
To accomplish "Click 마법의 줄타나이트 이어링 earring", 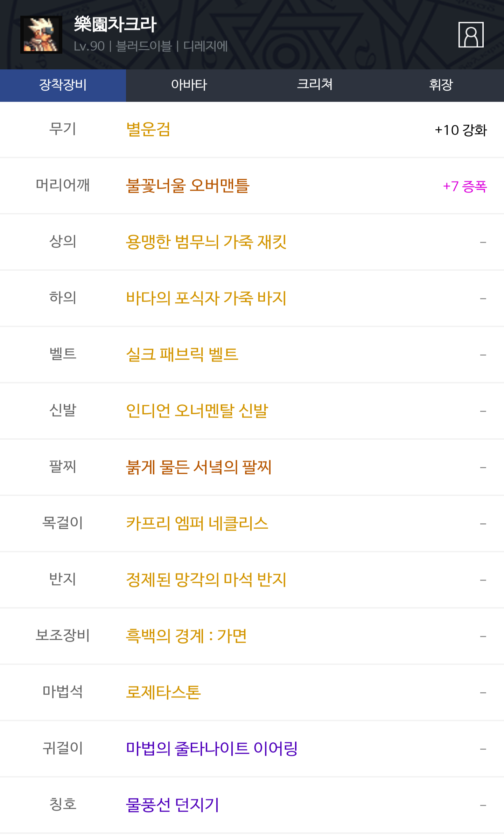I will point(212,749).
